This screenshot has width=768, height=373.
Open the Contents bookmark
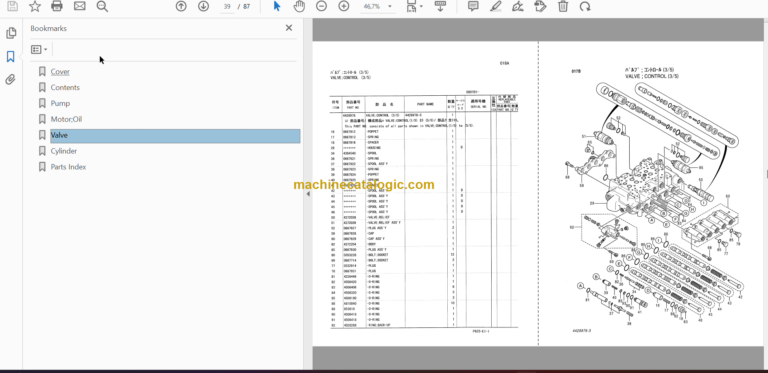coord(65,88)
